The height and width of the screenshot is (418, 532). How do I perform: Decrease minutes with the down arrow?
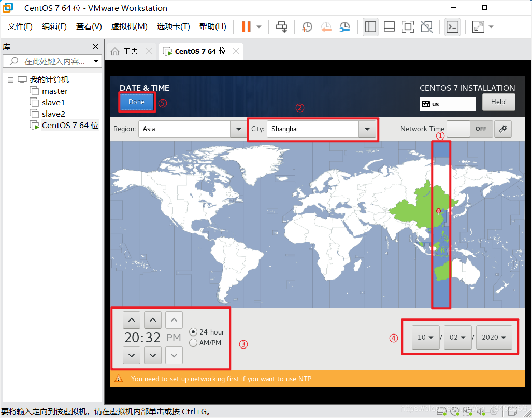tap(153, 355)
